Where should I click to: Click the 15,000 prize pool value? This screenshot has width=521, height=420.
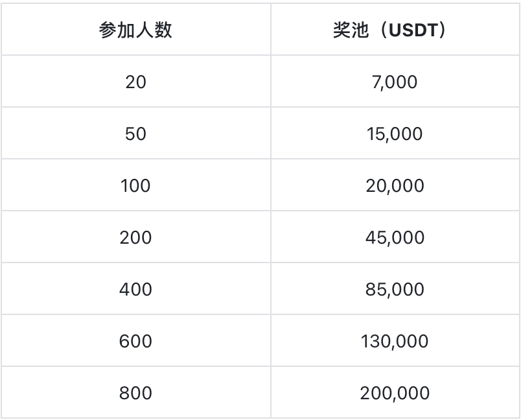click(395, 134)
